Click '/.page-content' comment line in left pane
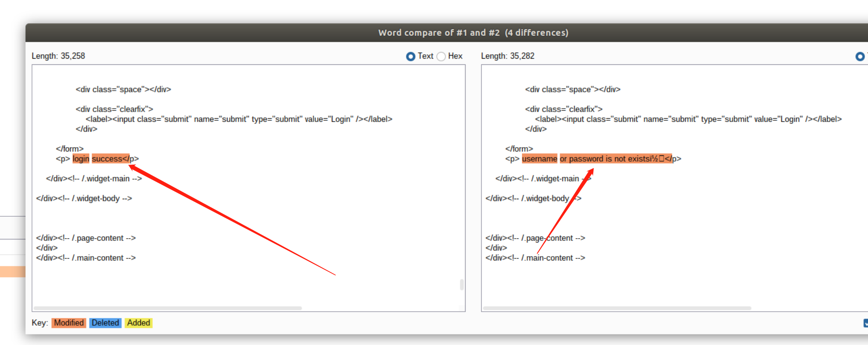The width and height of the screenshot is (868, 345). 86,238
